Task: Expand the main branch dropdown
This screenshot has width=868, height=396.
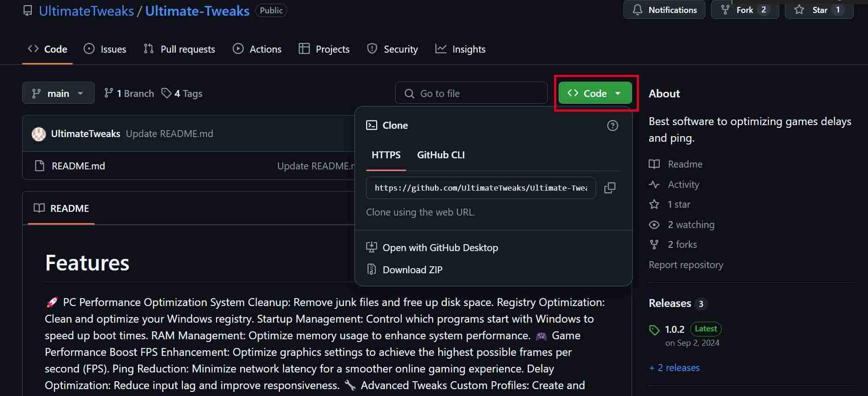Action: 58,93
